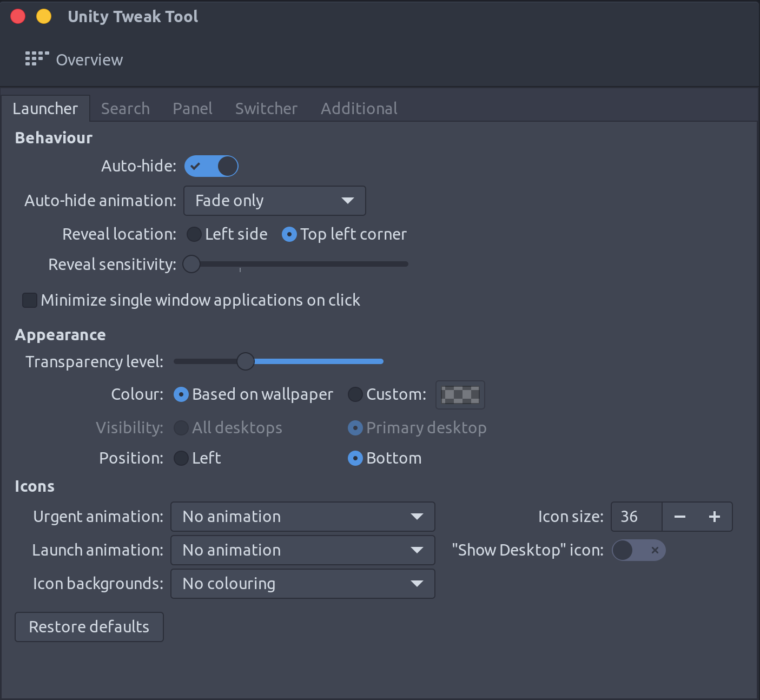Increase icon size with plus button

coord(715,517)
